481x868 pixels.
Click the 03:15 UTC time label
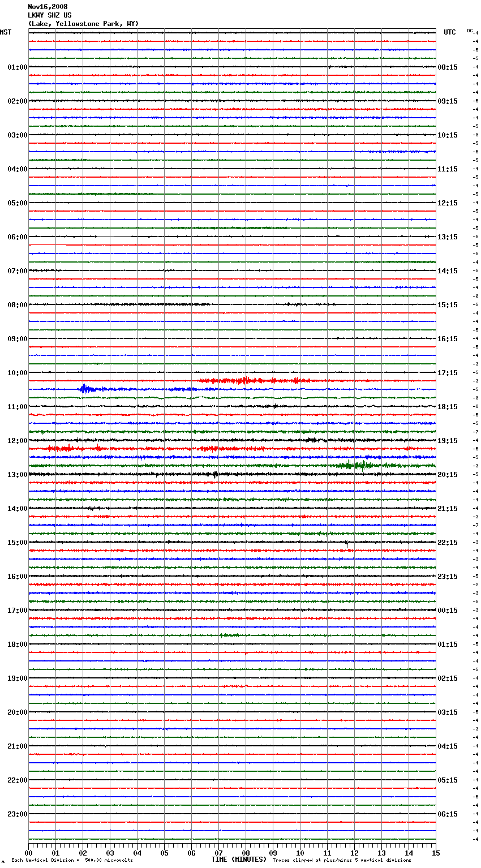coord(448,712)
